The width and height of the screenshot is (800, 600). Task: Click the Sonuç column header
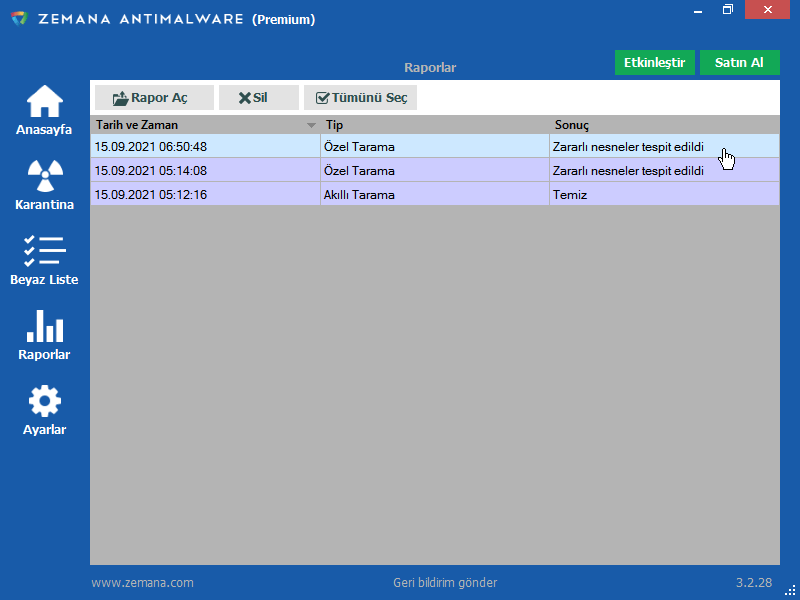click(x=665, y=125)
